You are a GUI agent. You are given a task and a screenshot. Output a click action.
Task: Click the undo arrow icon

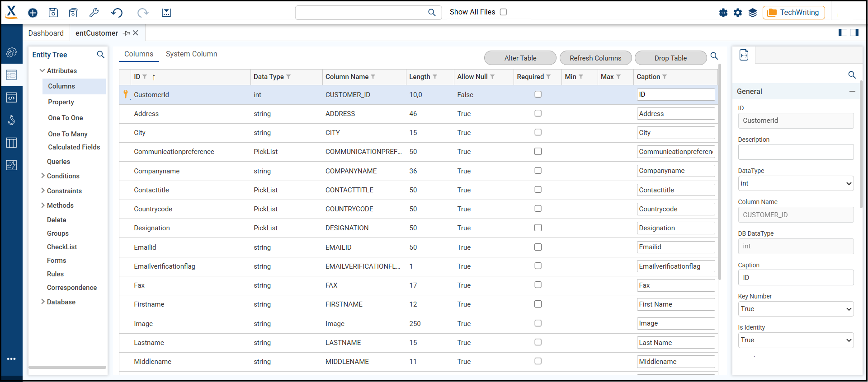point(117,13)
